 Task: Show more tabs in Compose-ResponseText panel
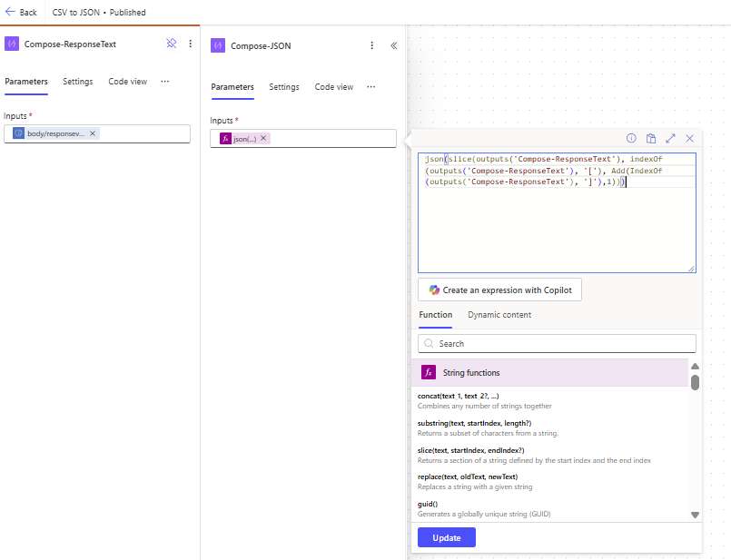coord(165,82)
